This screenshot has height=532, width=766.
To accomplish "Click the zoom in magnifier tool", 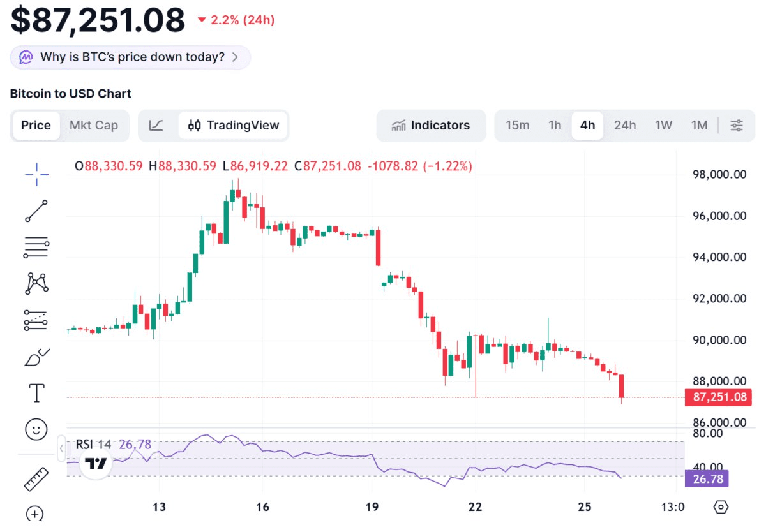I will click(x=35, y=514).
